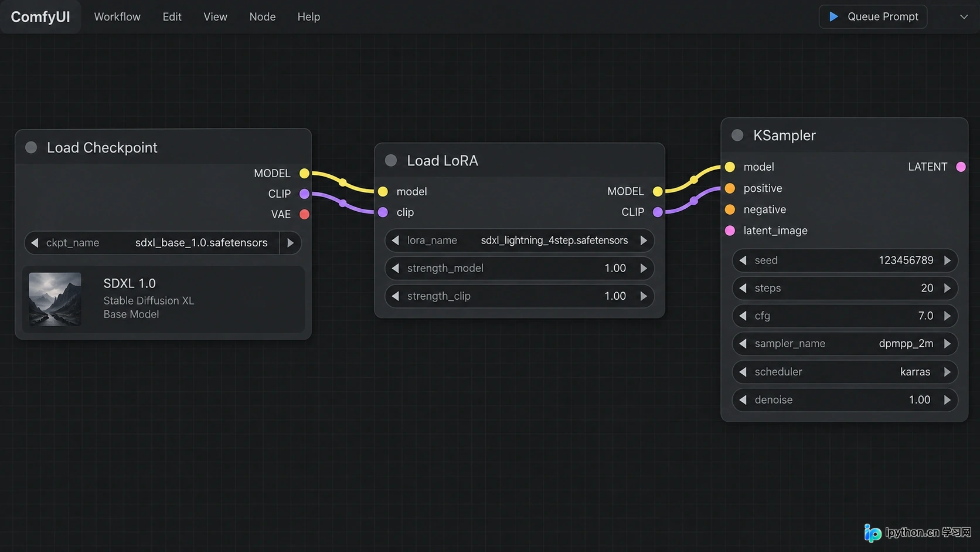
Task: Click the MODEL output socket on Load Checkpoint
Action: [304, 173]
